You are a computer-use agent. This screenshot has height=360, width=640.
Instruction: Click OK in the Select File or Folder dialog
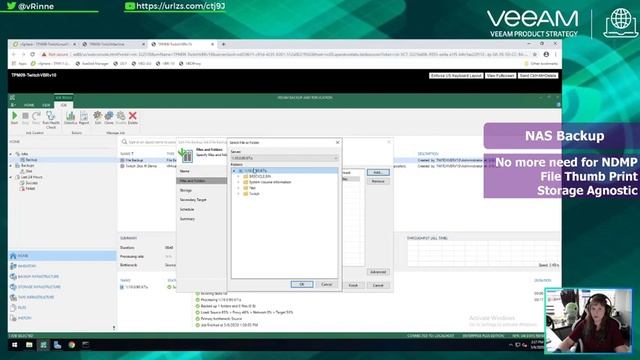(302, 284)
